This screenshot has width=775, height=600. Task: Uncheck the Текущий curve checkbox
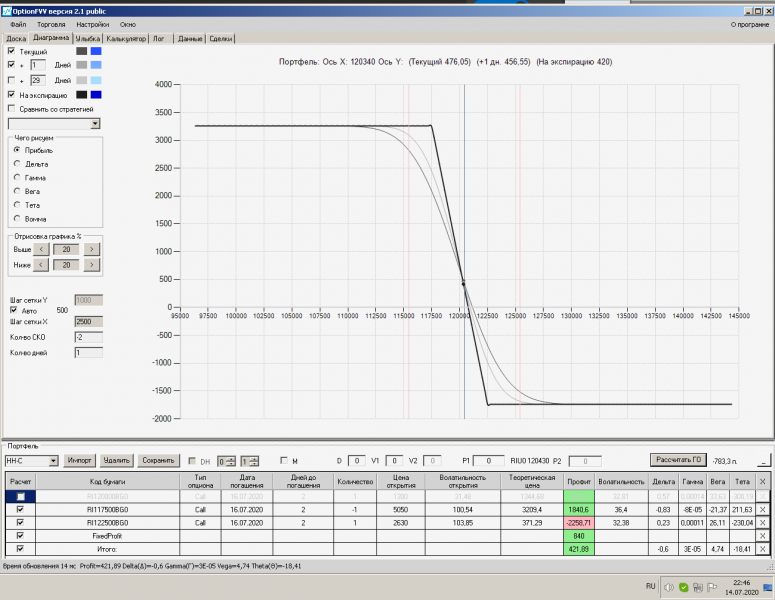[11, 50]
